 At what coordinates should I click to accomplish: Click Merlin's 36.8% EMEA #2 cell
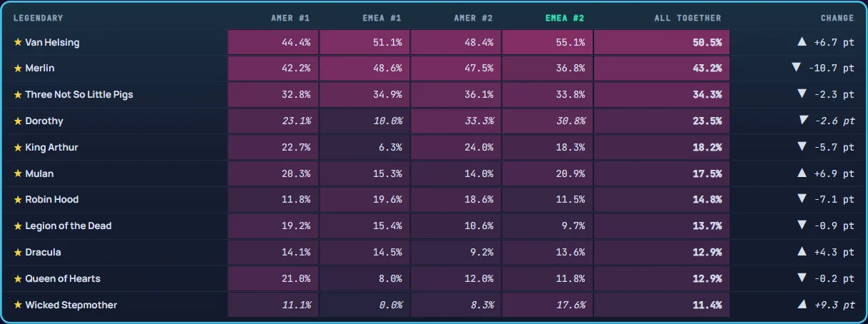tap(547, 69)
